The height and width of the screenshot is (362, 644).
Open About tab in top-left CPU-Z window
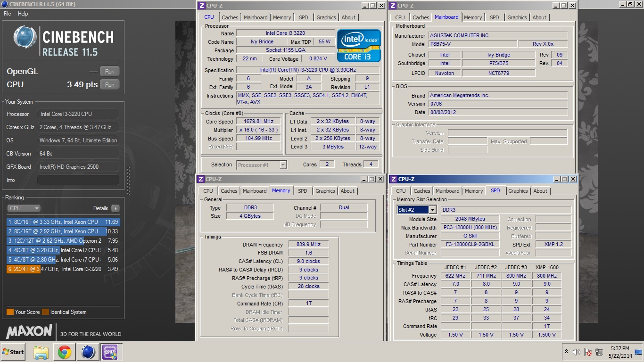click(x=348, y=17)
